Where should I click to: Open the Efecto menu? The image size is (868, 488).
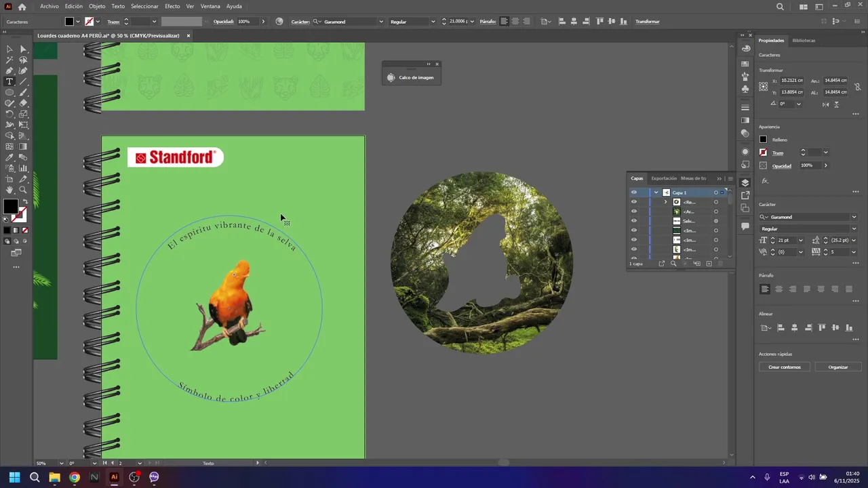point(172,6)
